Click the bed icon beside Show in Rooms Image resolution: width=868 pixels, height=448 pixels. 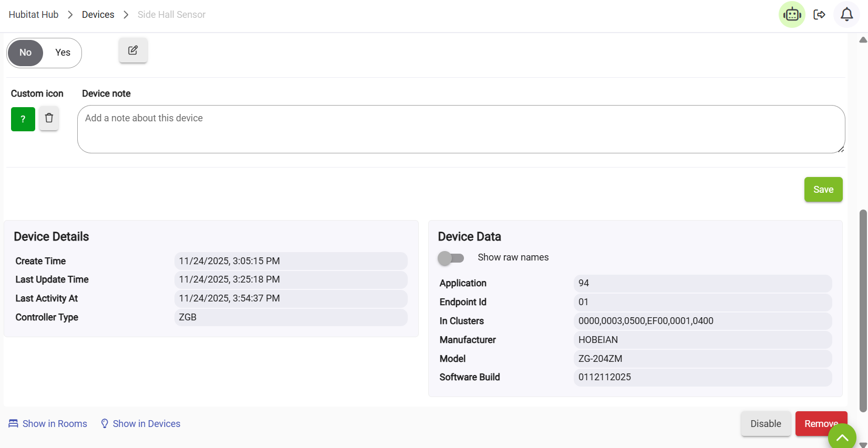[13, 424]
